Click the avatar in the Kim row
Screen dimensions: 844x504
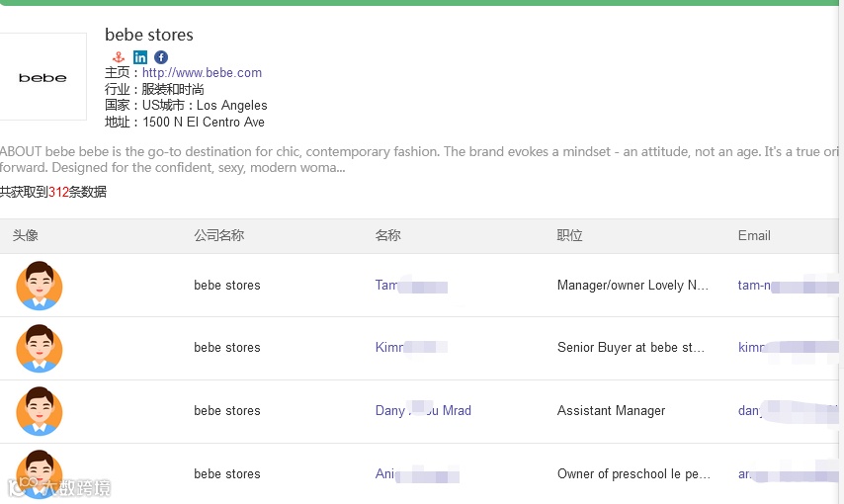tap(40, 348)
